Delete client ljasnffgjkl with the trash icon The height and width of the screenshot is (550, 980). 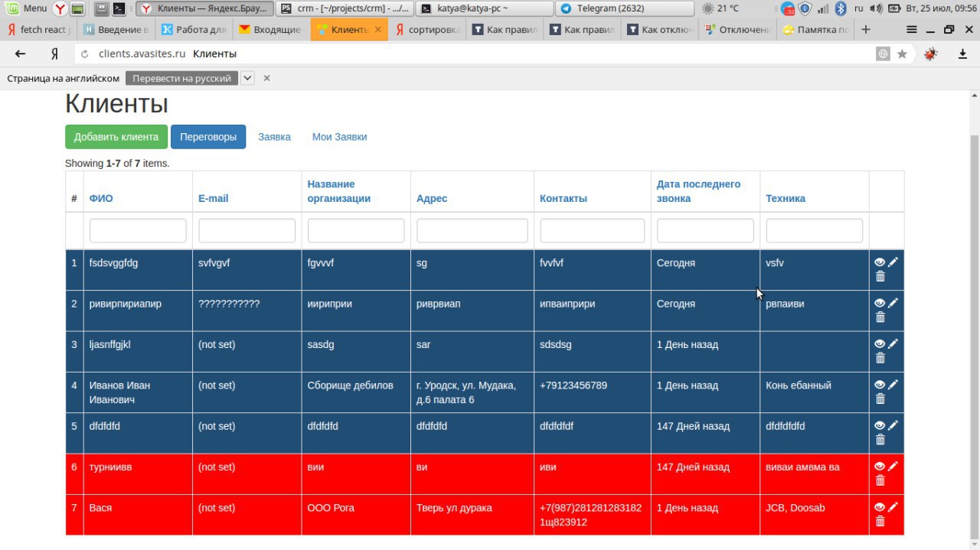coord(880,358)
